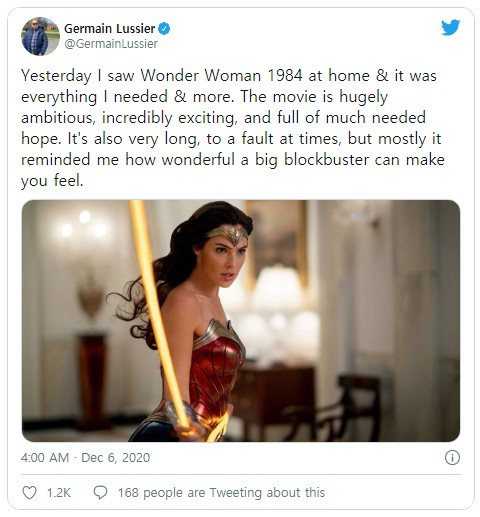Open the @GermainLussier handle link
Viewport: 480px width, 517px height.
pos(111,44)
